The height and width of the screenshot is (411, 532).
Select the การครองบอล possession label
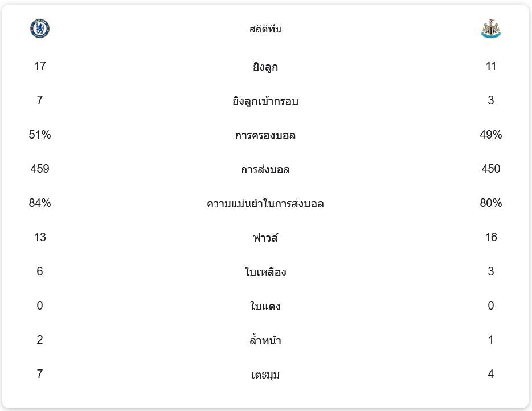[x=265, y=136]
